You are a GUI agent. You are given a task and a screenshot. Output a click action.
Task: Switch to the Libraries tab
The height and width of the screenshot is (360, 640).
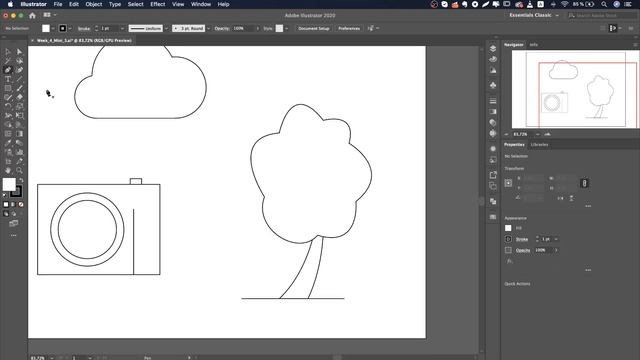pos(539,144)
